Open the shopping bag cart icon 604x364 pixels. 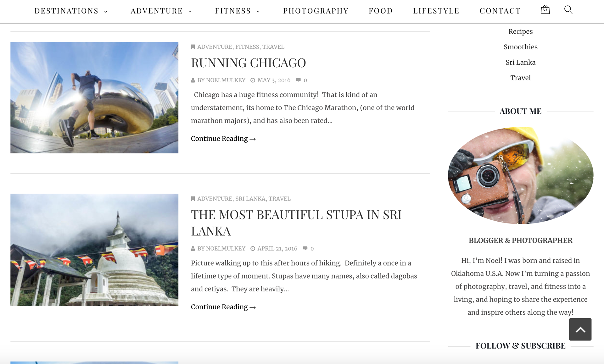tap(545, 10)
